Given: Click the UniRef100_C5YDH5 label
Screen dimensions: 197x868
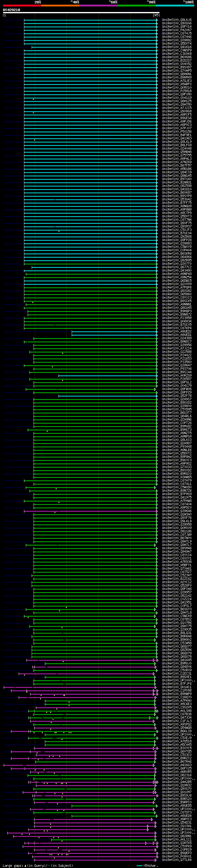Looking at the screenshot, I should click(x=177, y=410).
